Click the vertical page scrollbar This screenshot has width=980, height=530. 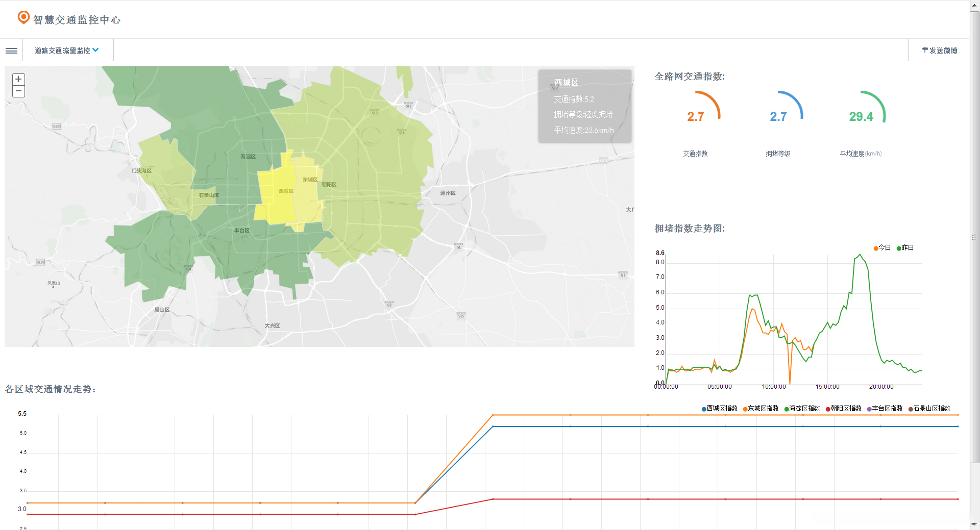[974, 237]
